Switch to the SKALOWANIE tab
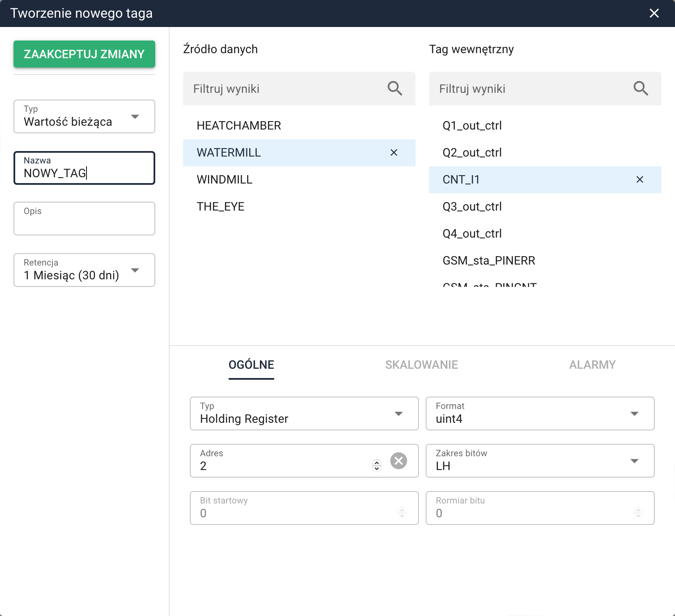Screen dimensions: 675x616 click(421, 365)
